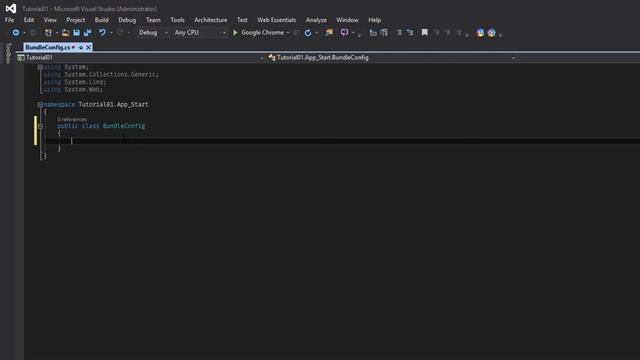This screenshot has height=360, width=640.
Task: Navigate backward with the blue arrow icon
Action: [16, 33]
